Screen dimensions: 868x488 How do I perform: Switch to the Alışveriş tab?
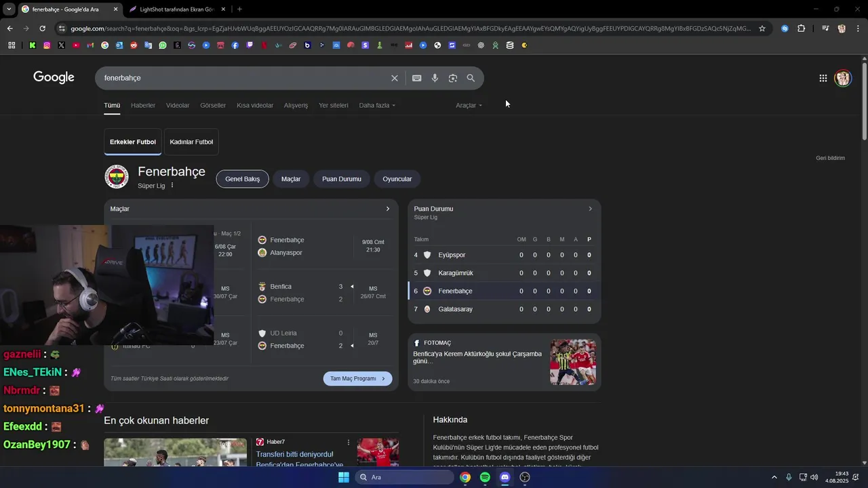point(296,105)
